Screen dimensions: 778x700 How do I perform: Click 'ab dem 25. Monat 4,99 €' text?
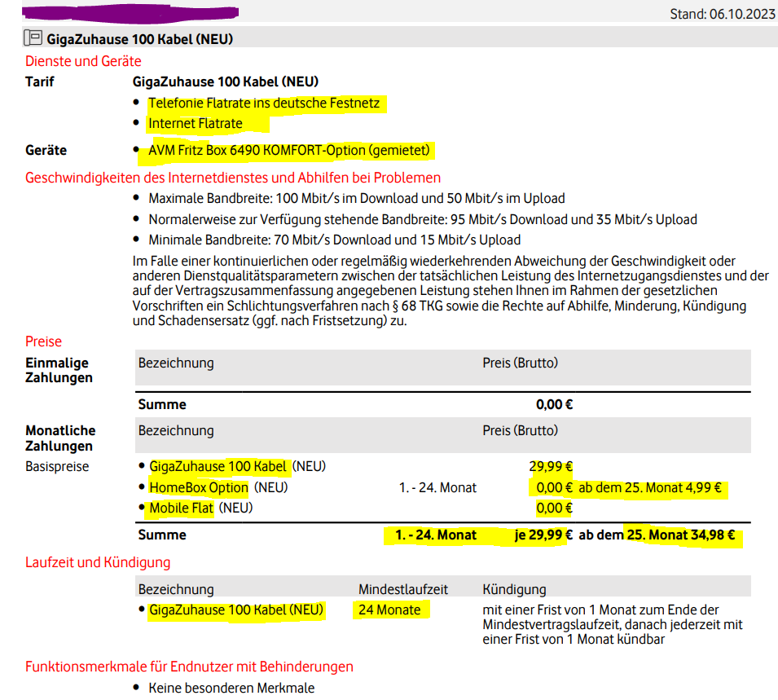[650, 487]
